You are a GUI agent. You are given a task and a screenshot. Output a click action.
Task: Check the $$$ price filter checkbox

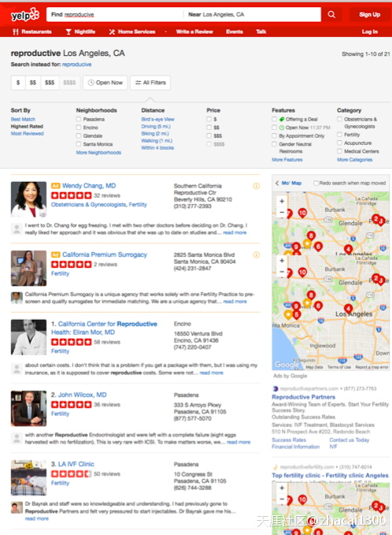pos(209,136)
